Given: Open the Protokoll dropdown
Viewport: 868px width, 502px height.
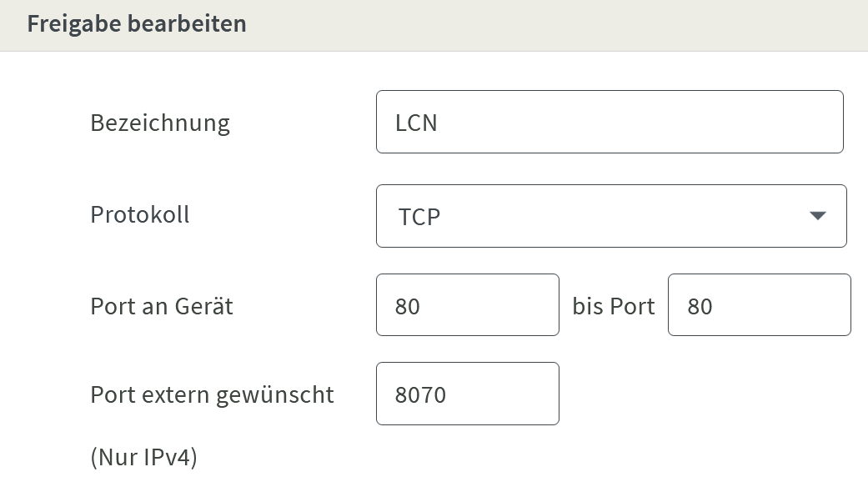Looking at the screenshot, I should [610, 216].
